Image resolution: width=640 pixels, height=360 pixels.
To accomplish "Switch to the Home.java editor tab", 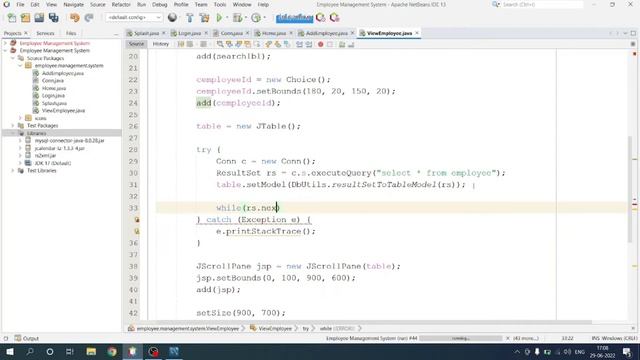I will [274, 33].
